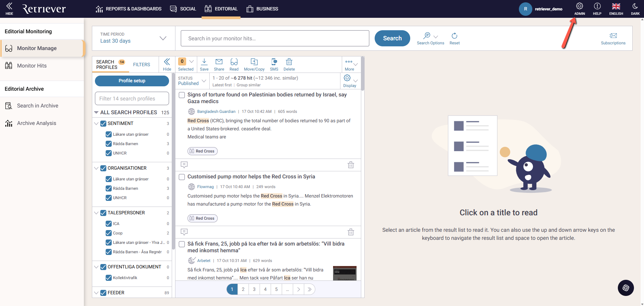The image size is (644, 306).
Task: Open Display settings
Action: click(x=350, y=81)
